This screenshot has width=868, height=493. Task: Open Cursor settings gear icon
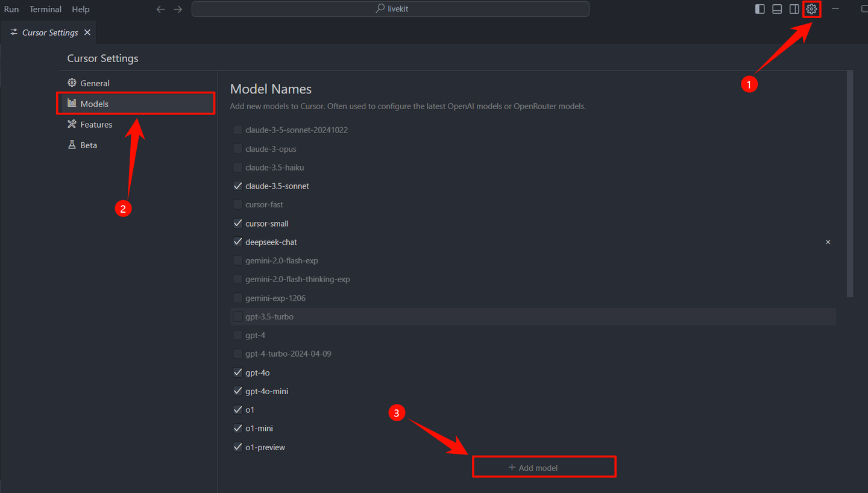point(811,9)
